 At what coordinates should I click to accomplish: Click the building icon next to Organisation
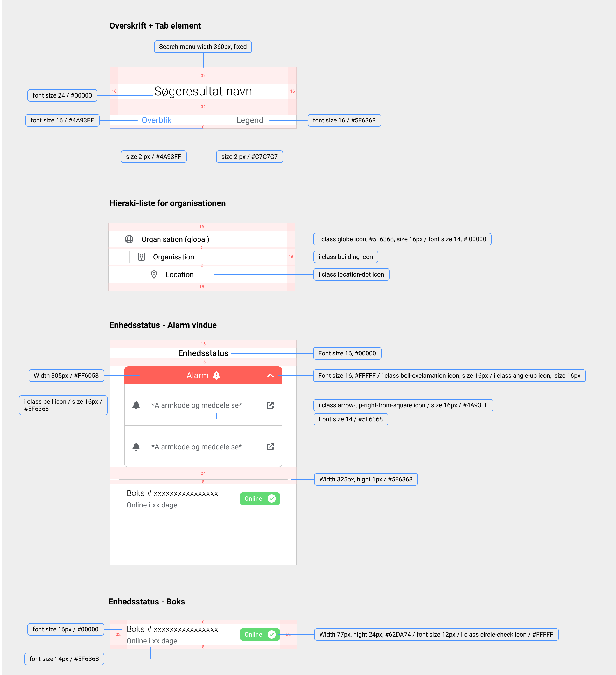(x=142, y=257)
